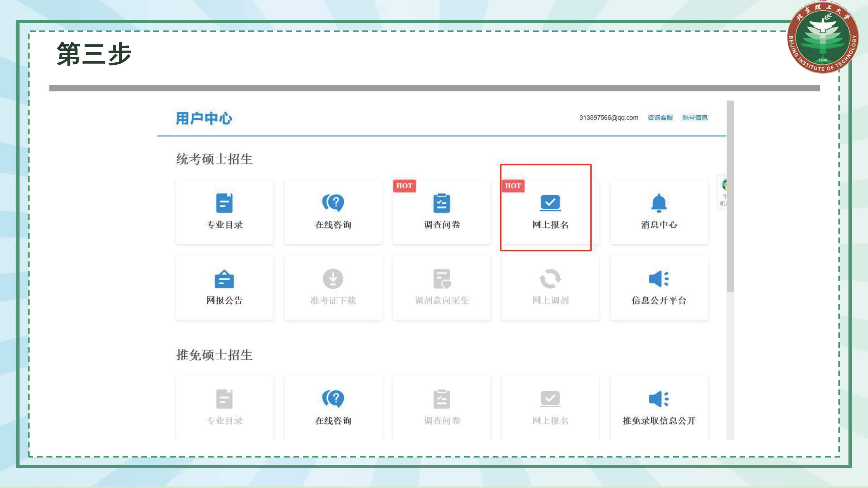868x488 pixels.
Task: Open the 调查问卷 clipboard icon with HOT badge
Action: click(441, 203)
